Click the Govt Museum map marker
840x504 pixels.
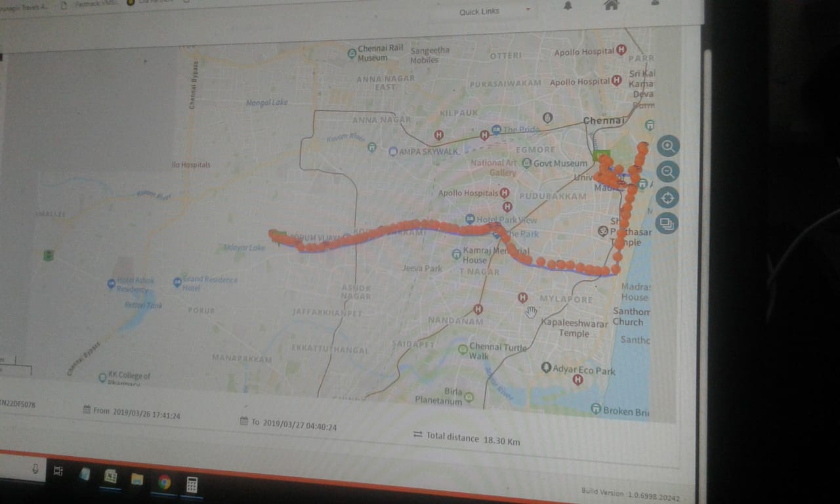[x=526, y=162]
